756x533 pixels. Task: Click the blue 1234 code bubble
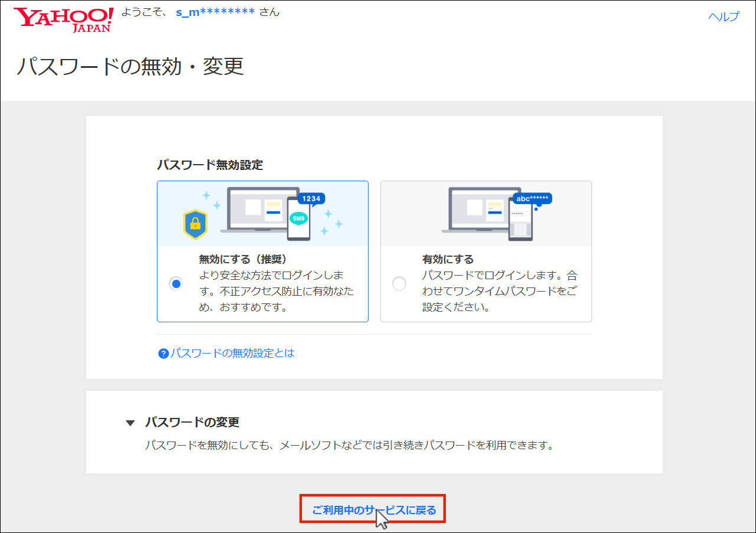(x=311, y=199)
